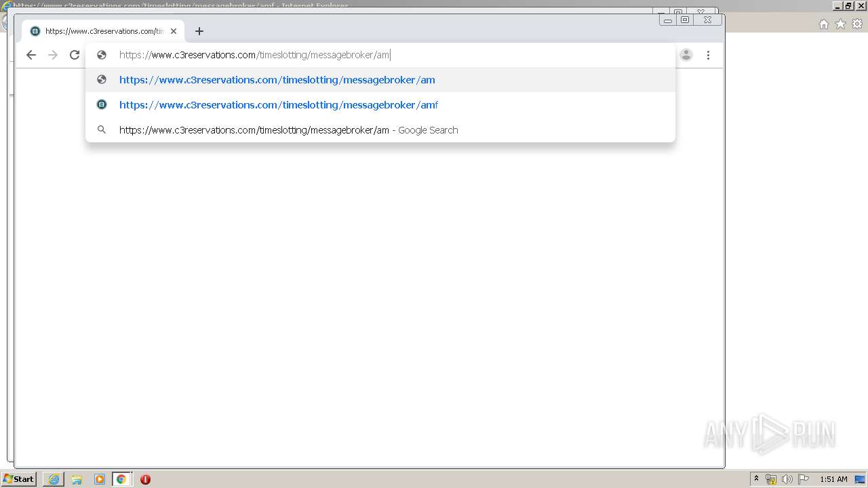Image resolution: width=868 pixels, height=488 pixels.
Task: Click the magnifier icon beside Google Search suggestion
Action: [x=102, y=129]
